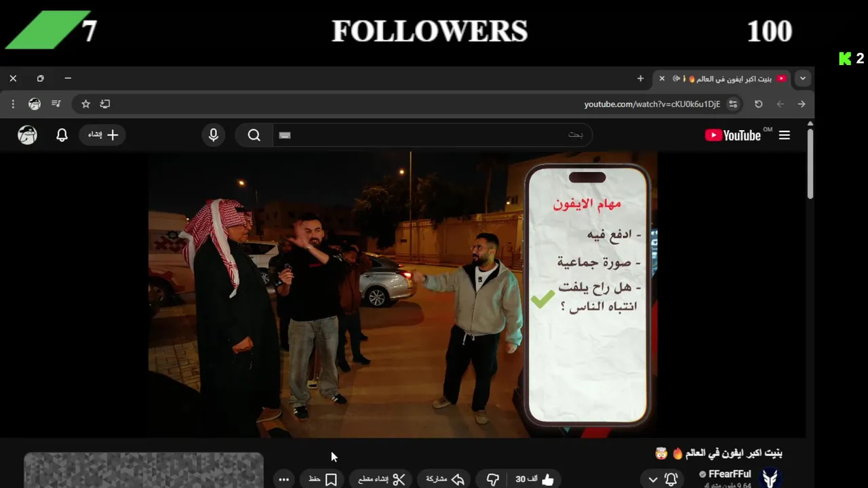Viewport: 868px width, 488px height.
Task: Open more actions three-dot menu under video
Action: [284, 479]
